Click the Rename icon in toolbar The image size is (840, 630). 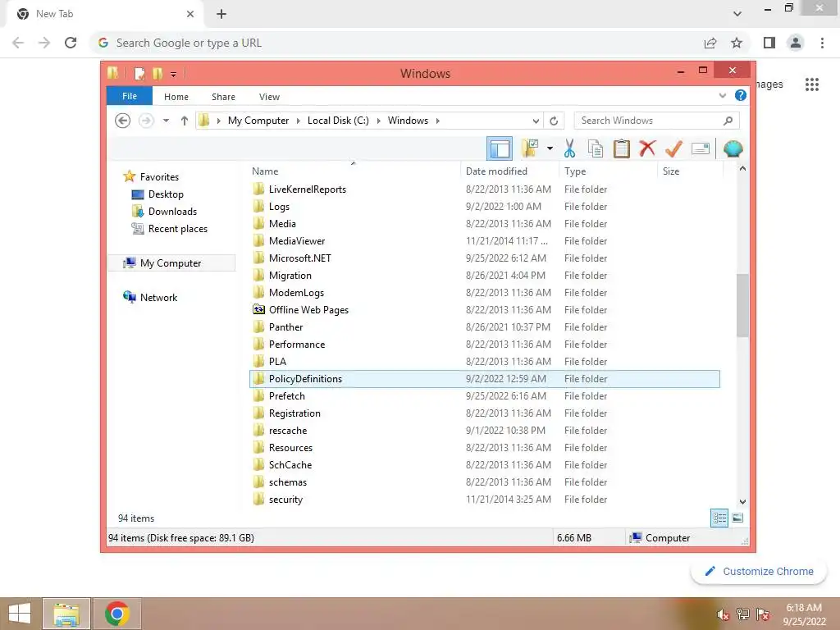point(701,148)
